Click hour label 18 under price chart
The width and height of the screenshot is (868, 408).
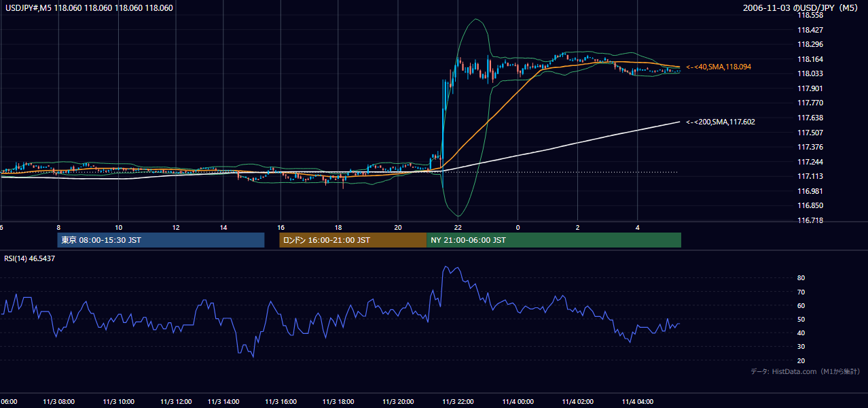click(338, 227)
